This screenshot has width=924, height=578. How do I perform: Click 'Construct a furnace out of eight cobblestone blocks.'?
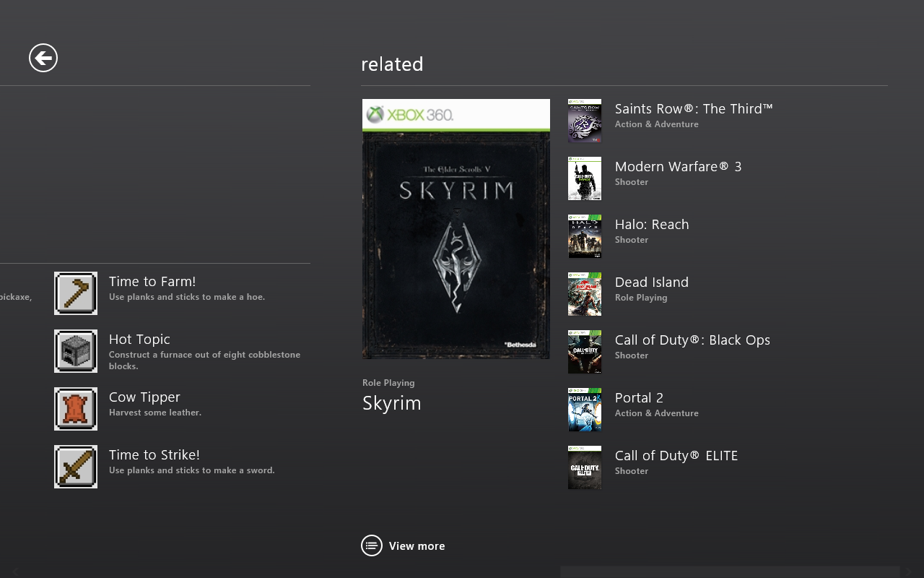point(204,361)
